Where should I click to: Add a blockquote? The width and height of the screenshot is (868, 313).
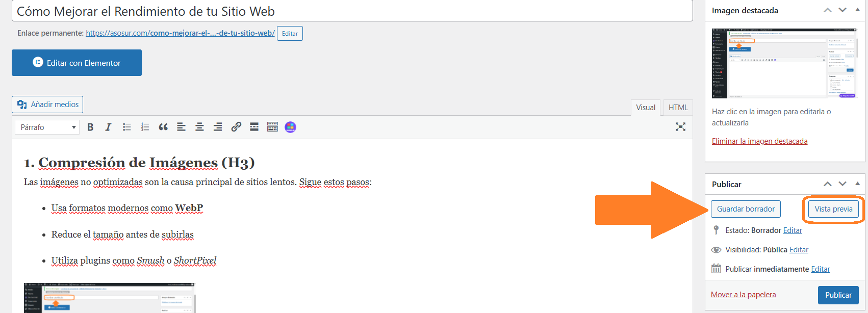click(x=163, y=127)
